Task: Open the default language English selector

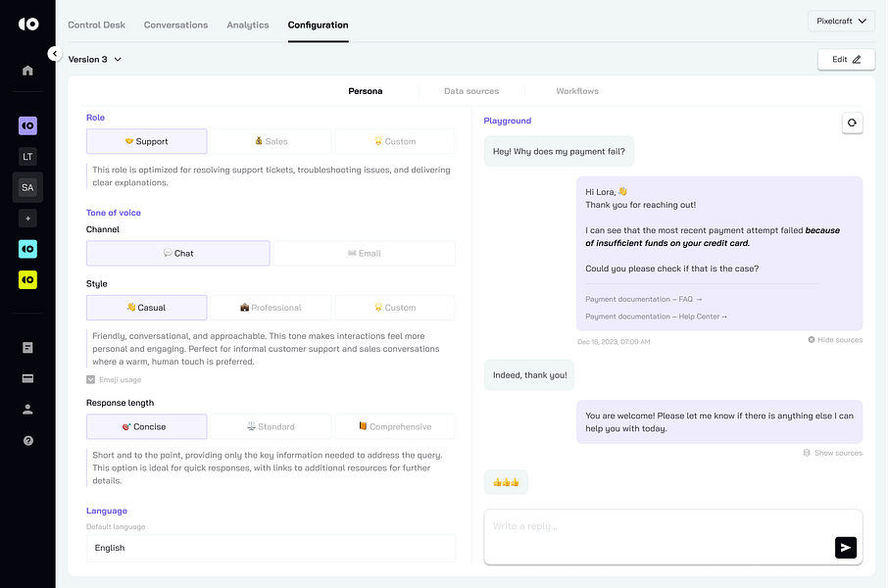Action: click(x=272, y=547)
